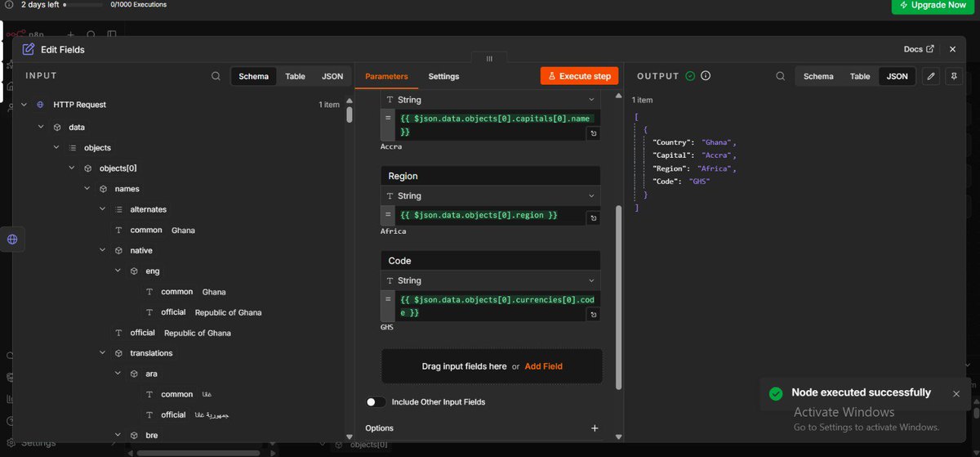Click the Parameters panel vertical scrollbar
The image size is (980, 457).
[x=618, y=296]
